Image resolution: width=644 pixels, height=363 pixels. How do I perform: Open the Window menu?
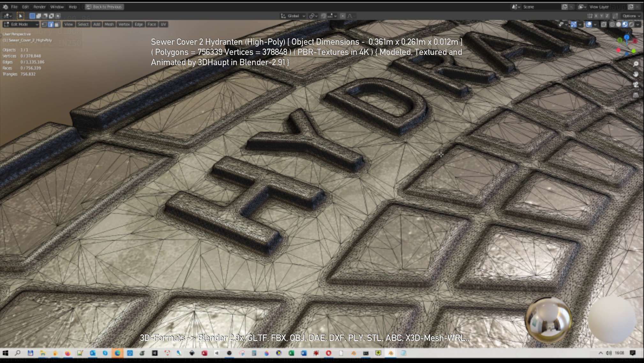(57, 7)
